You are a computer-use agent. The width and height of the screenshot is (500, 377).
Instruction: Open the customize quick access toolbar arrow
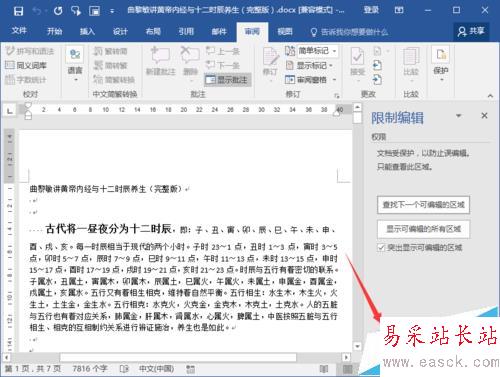[x=112, y=11]
